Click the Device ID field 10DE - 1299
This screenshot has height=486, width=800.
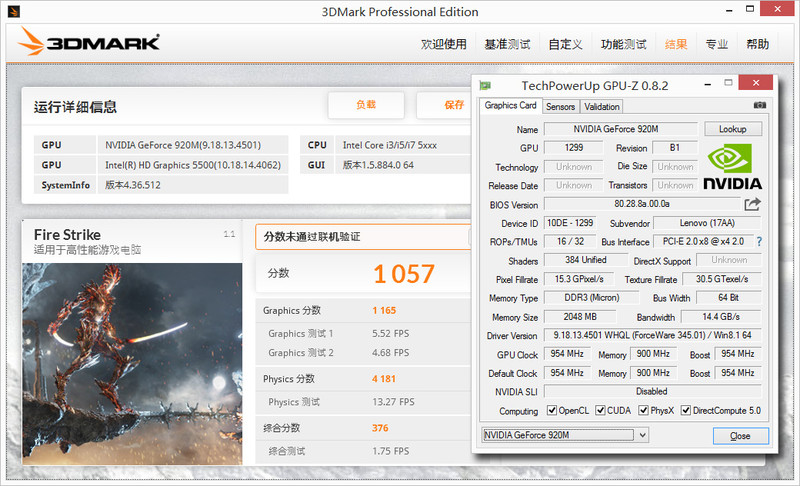[x=570, y=223]
